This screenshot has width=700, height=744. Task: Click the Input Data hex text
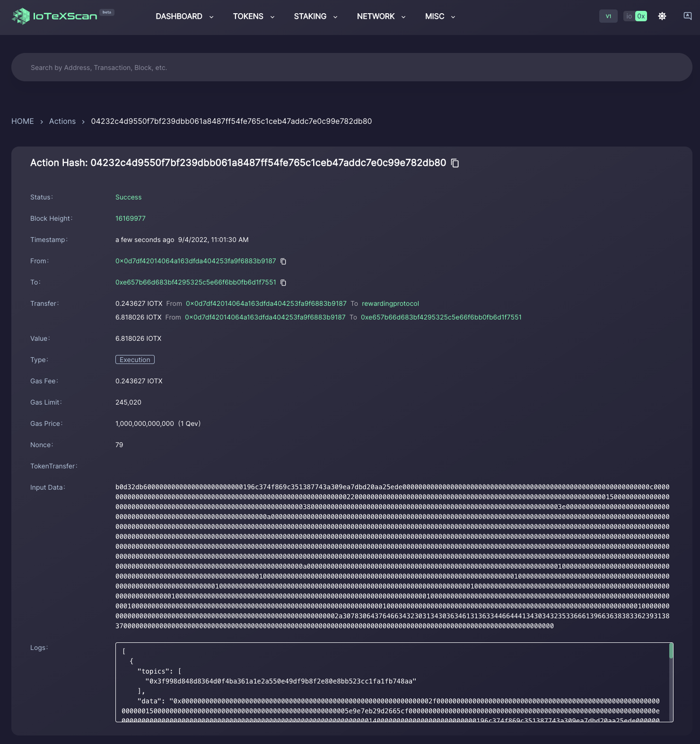coord(393,556)
